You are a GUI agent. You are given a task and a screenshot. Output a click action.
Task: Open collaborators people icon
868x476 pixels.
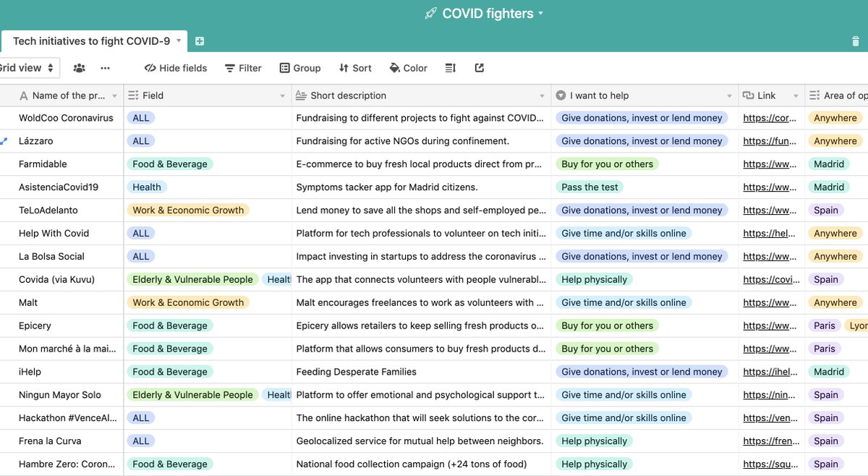[x=80, y=68]
